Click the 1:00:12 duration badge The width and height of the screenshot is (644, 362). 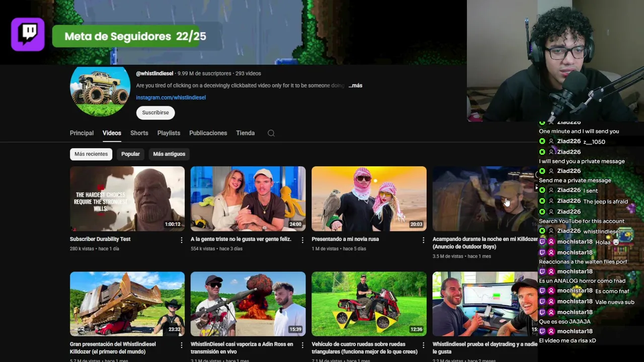(x=173, y=224)
